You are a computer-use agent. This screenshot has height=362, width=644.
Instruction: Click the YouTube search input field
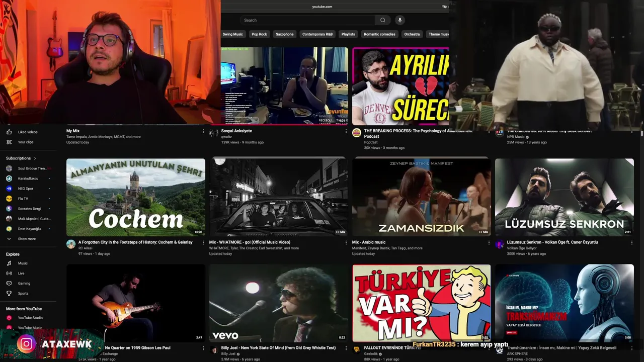coord(307,20)
